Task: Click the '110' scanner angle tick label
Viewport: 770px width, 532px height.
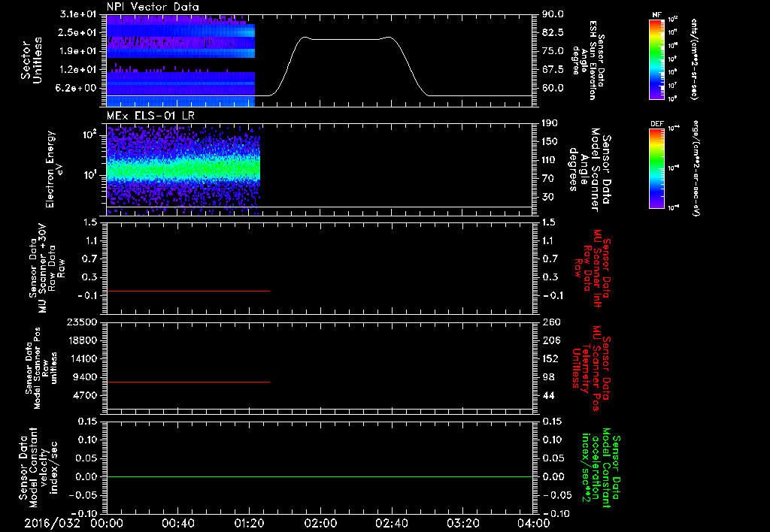Action: 550,160
